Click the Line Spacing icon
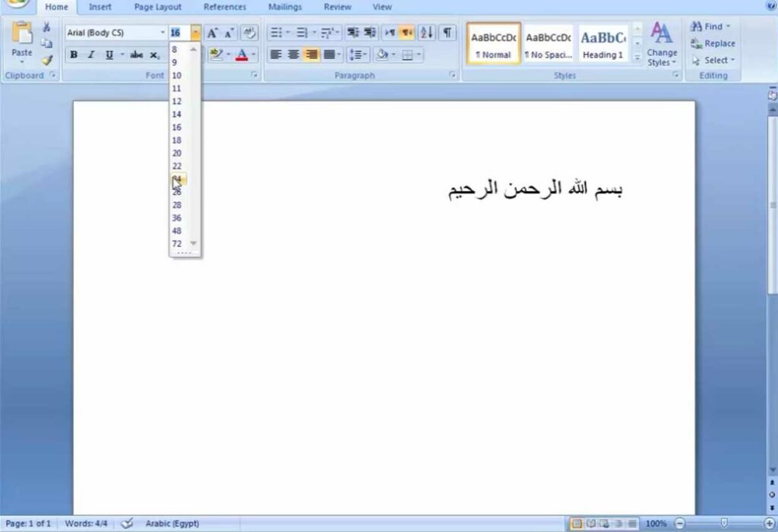This screenshot has height=532, width=778. [356, 55]
